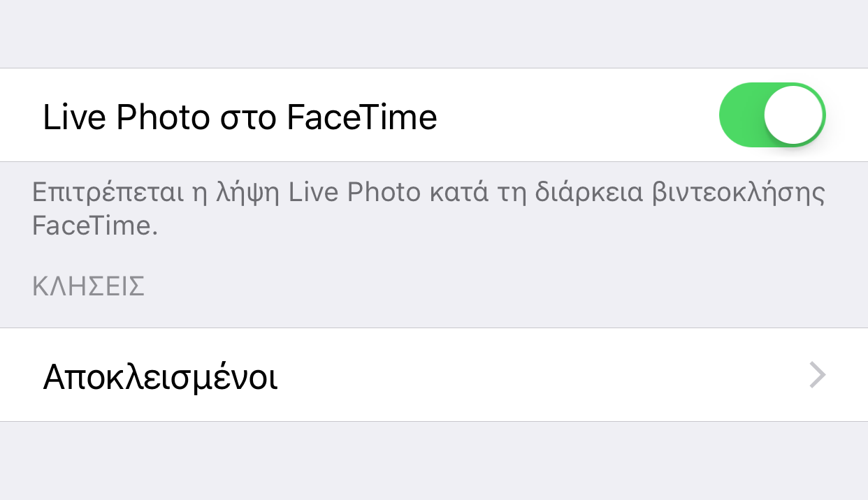Click the ΚΛΗΣΕΙΣ section header
This screenshot has width=868, height=500.
88,287
